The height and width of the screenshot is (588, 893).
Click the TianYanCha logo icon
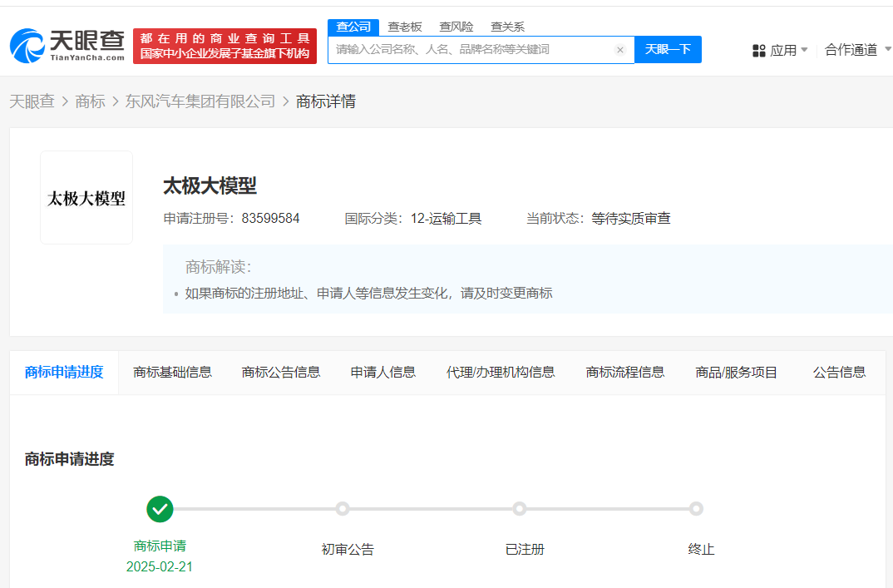[x=27, y=46]
